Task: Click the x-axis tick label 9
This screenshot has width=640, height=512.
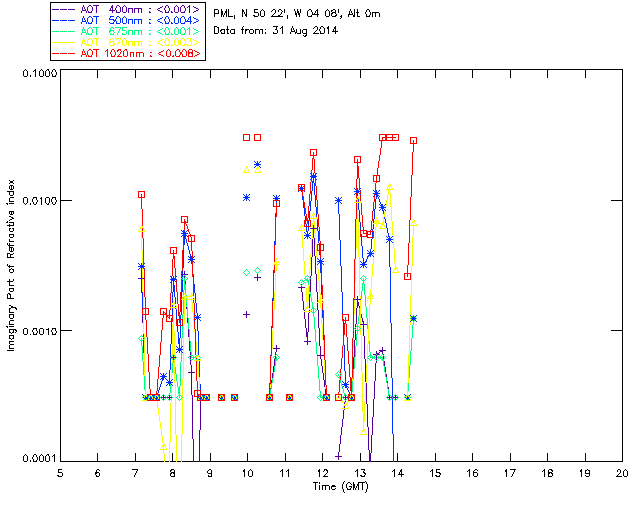Action: pos(210,474)
